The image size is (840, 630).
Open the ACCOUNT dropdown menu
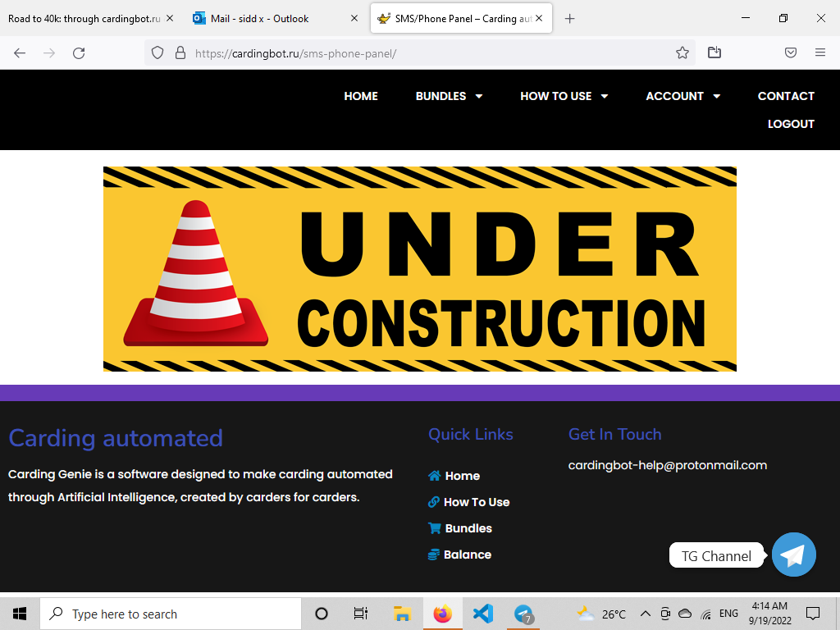(x=682, y=96)
